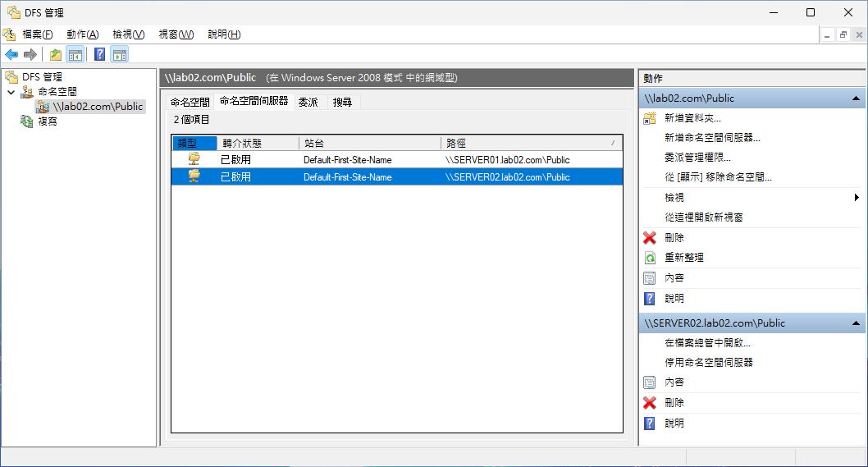868x467 pixels.
Task: Click 停用命名空間伺服器 action
Action: tap(709, 362)
